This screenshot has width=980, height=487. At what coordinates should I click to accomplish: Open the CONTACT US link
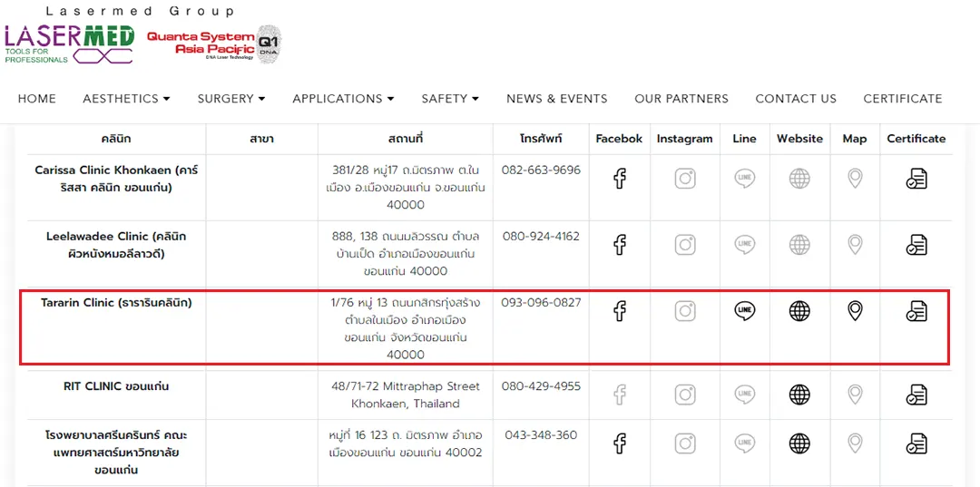[796, 99]
